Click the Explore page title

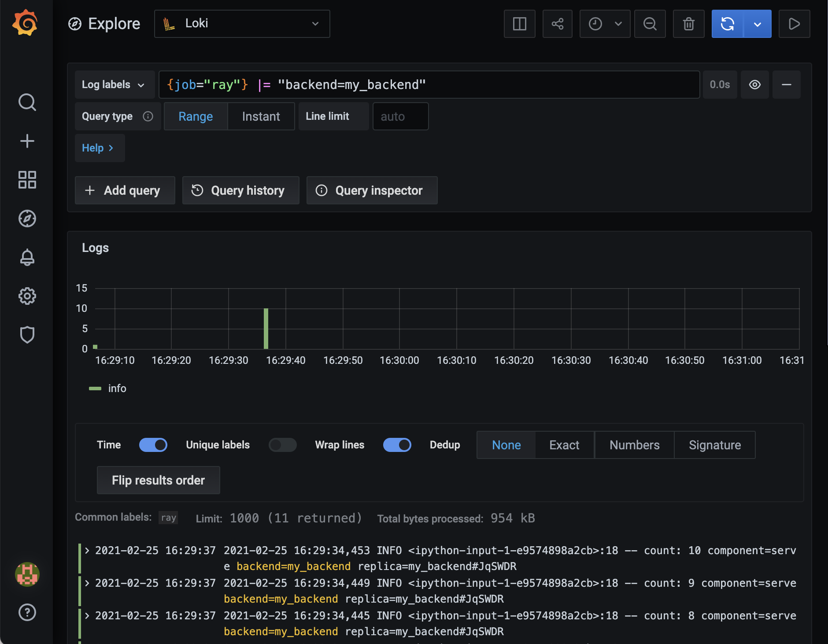114,24
